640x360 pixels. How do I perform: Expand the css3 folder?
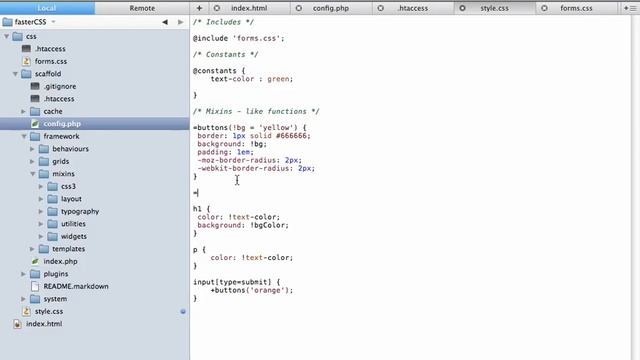(41, 187)
